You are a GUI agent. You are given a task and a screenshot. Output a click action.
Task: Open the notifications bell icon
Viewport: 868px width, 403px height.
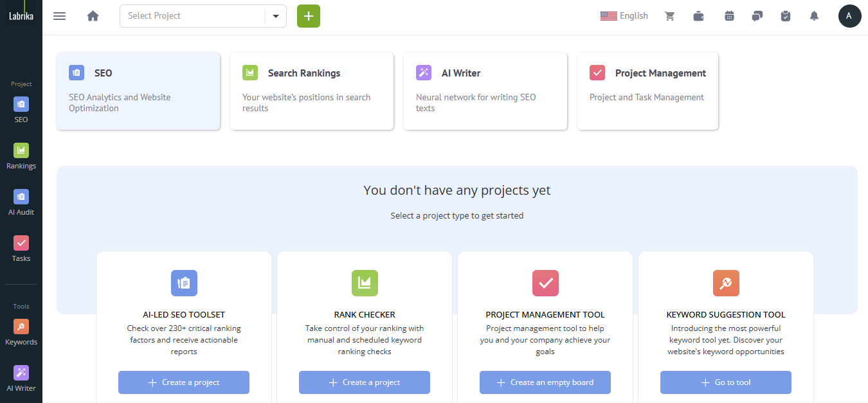click(x=814, y=16)
